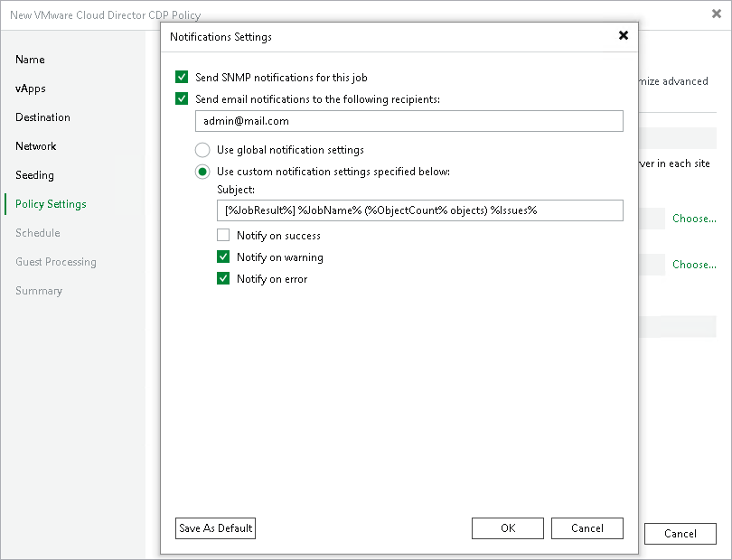Click the Subject: label text

236,190
